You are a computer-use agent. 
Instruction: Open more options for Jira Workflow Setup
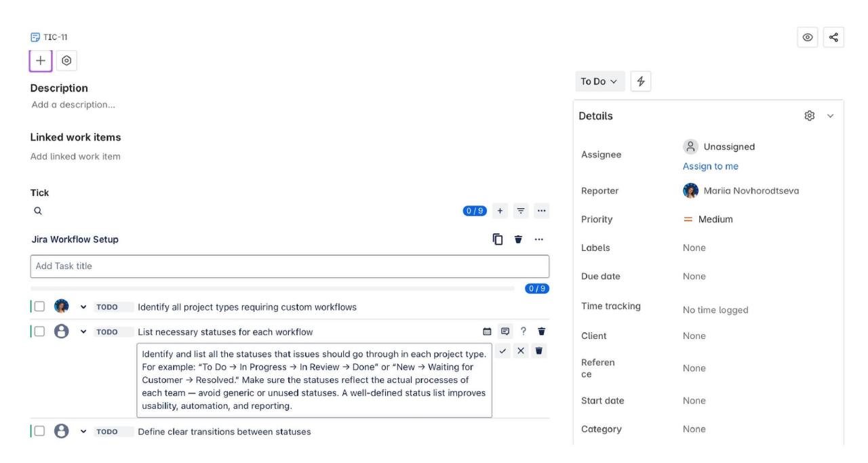click(539, 239)
